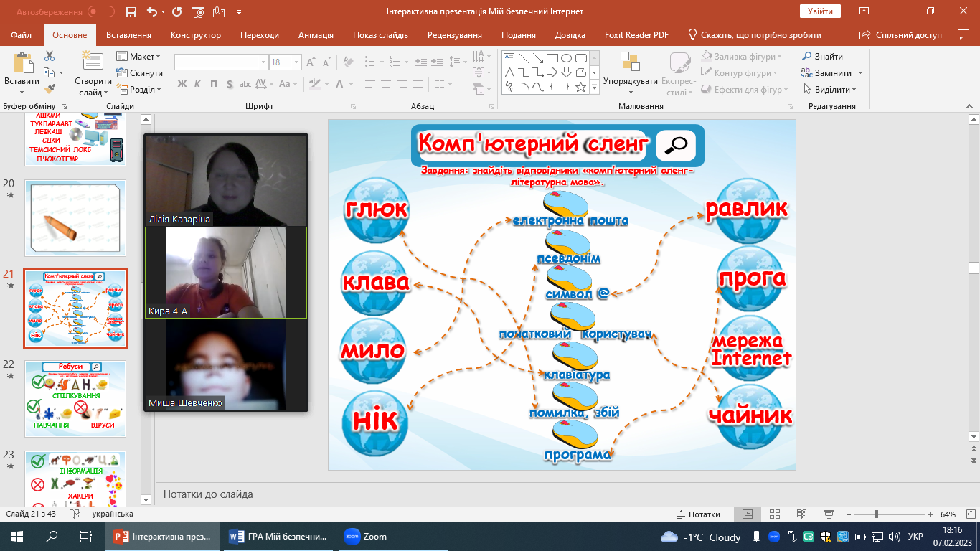This screenshot has height=551, width=980.
Task: Click Ribbon Display Options icon
Action: (865, 11)
